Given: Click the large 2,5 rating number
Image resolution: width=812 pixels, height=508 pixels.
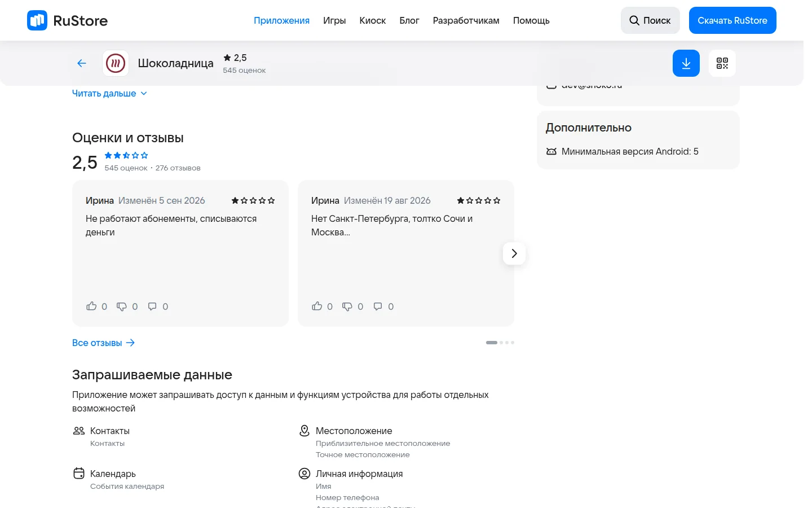Looking at the screenshot, I should point(85,163).
